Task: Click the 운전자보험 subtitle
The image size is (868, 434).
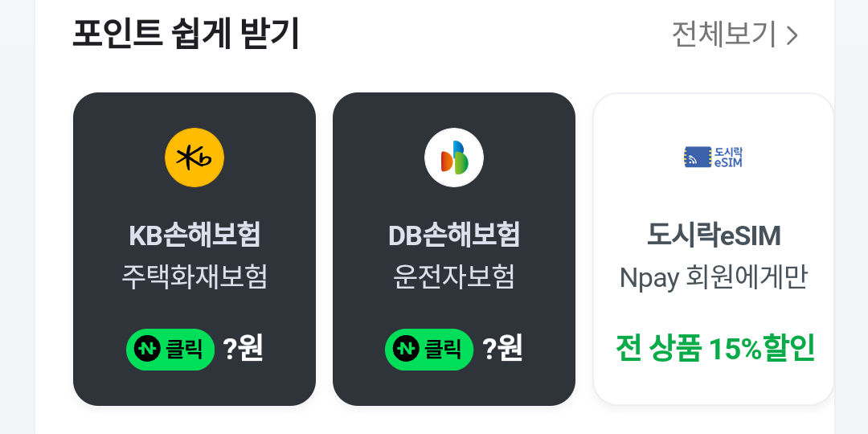Action: pyautogui.click(x=454, y=277)
